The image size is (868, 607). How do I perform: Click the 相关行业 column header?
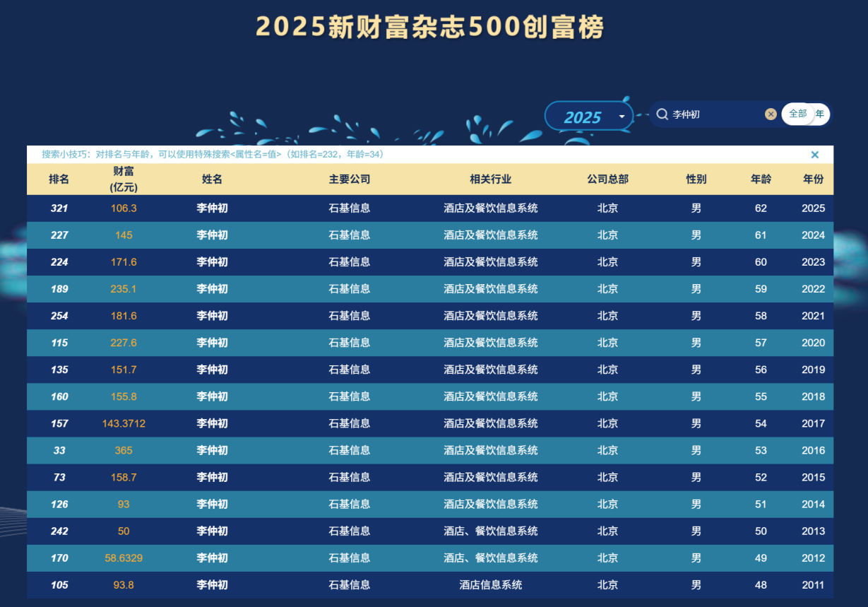click(x=491, y=179)
